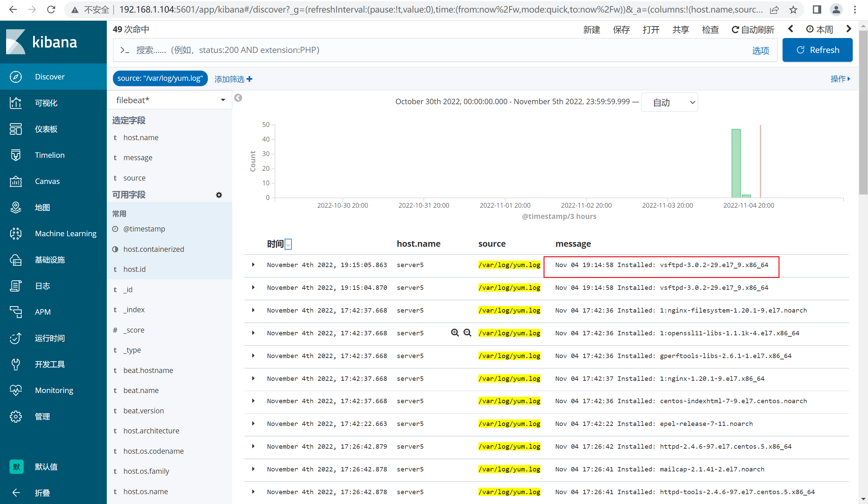Open the browser side panel icon
This screenshot has height=504, width=868.
[x=817, y=10]
